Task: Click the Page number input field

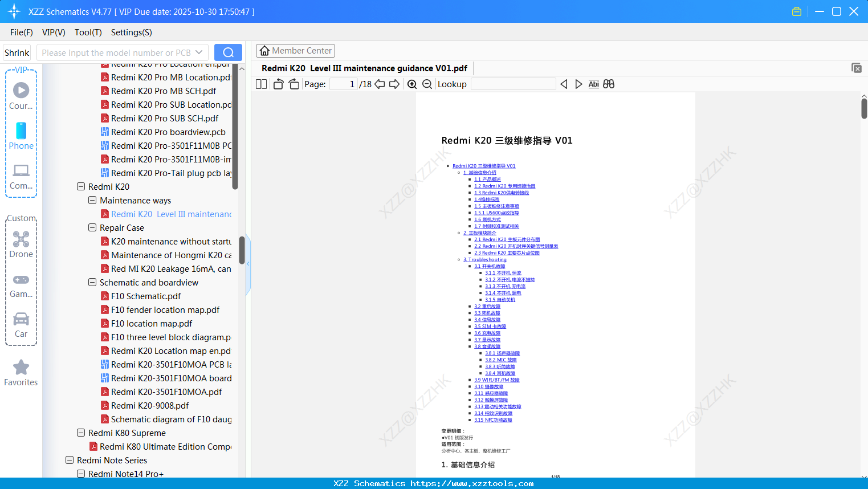Action: point(344,84)
